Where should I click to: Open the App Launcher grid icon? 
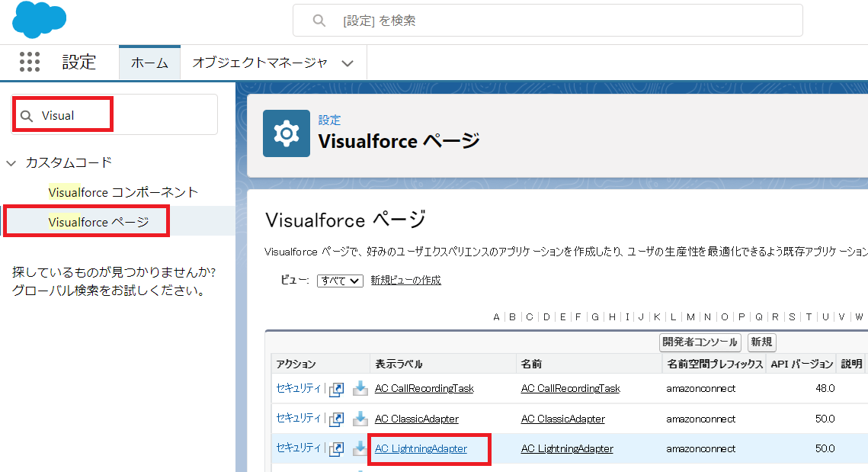click(29, 62)
